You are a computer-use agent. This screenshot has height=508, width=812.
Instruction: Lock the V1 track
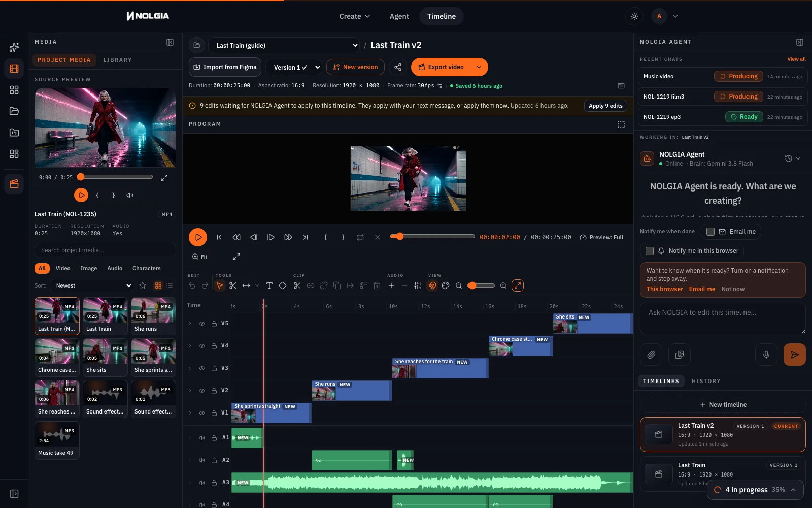[x=214, y=413]
